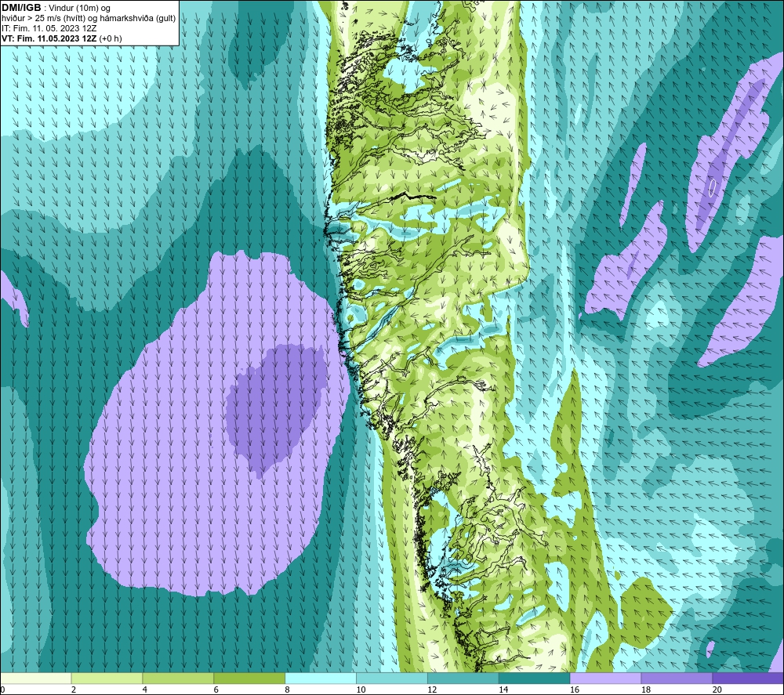Click the '(+0 h)' forecast offset text
Viewport: 784px width, 695px height.
[x=111, y=38]
